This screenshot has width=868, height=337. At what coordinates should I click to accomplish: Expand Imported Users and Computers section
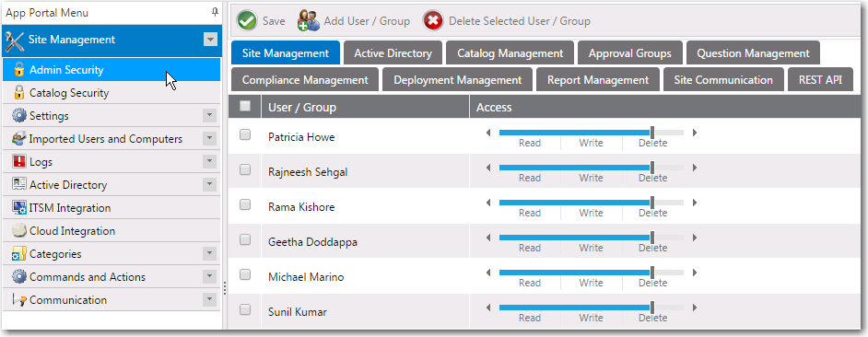(209, 139)
